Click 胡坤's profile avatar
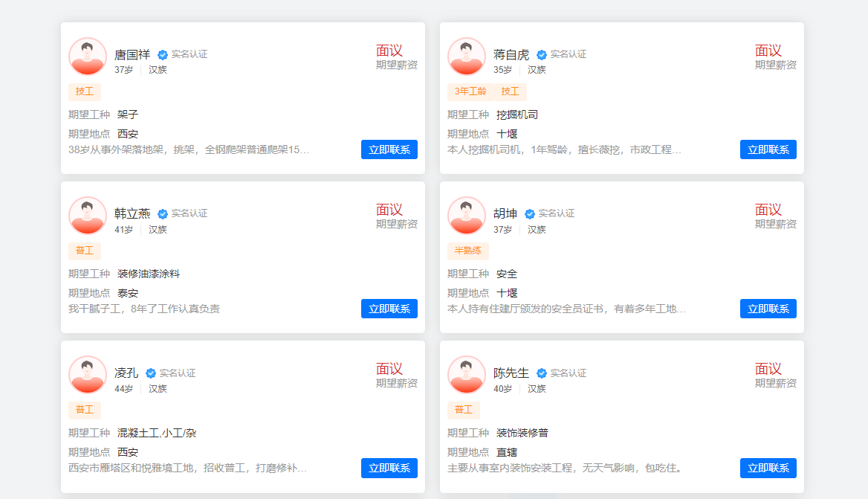This screenshot has height=499, width=868. [x=467, y=216]
